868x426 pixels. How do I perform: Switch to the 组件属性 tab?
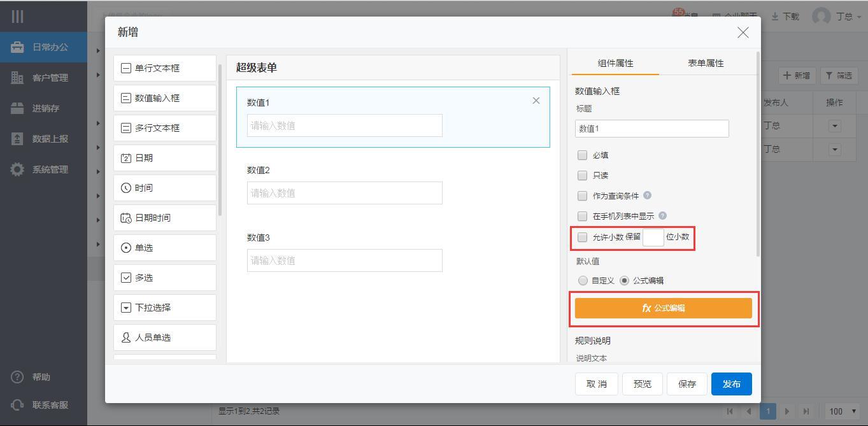click(x=615, y=63)
